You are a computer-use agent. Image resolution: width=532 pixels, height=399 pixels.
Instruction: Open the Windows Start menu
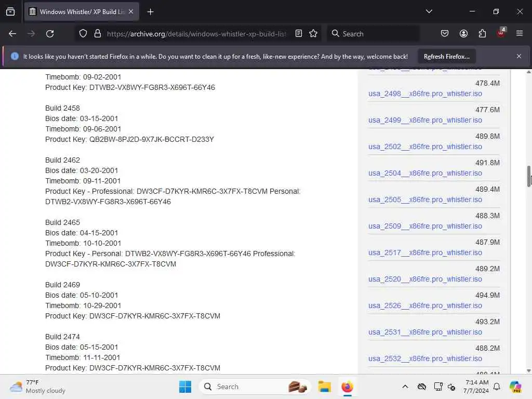185,387
